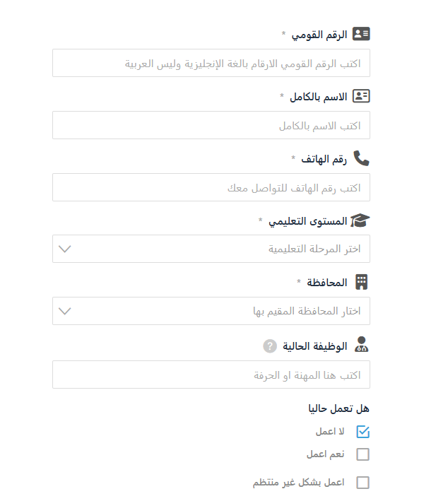This screenshot has width=448, height=501.
Task: Tick the 'اعمل بشكل غير منتظم' checkbox
Action: point(363,483)
